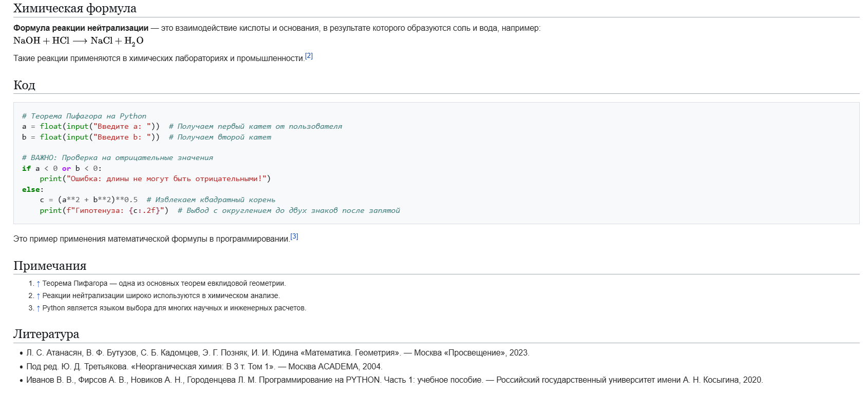Click the up-arrow backlink for note 1

point(38,284)
